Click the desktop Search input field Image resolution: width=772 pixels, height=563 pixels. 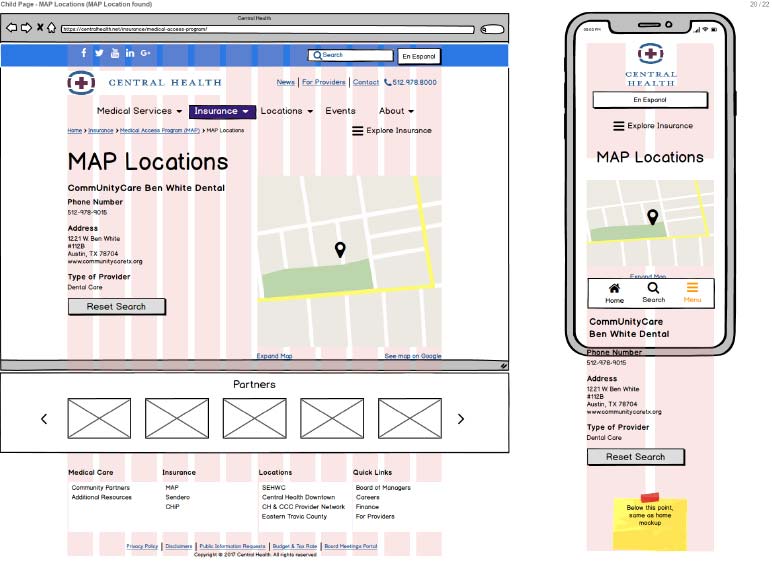(x=351, y=56)
